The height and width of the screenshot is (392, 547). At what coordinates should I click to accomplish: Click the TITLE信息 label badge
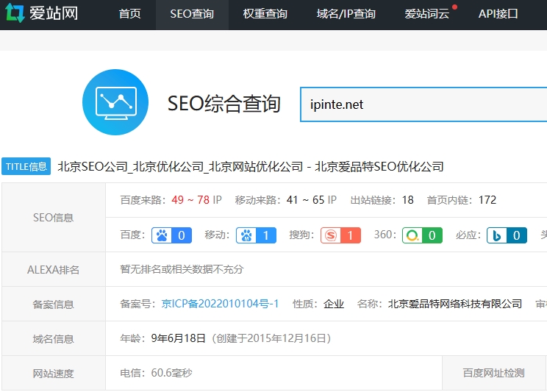click(x=26, y=166)
